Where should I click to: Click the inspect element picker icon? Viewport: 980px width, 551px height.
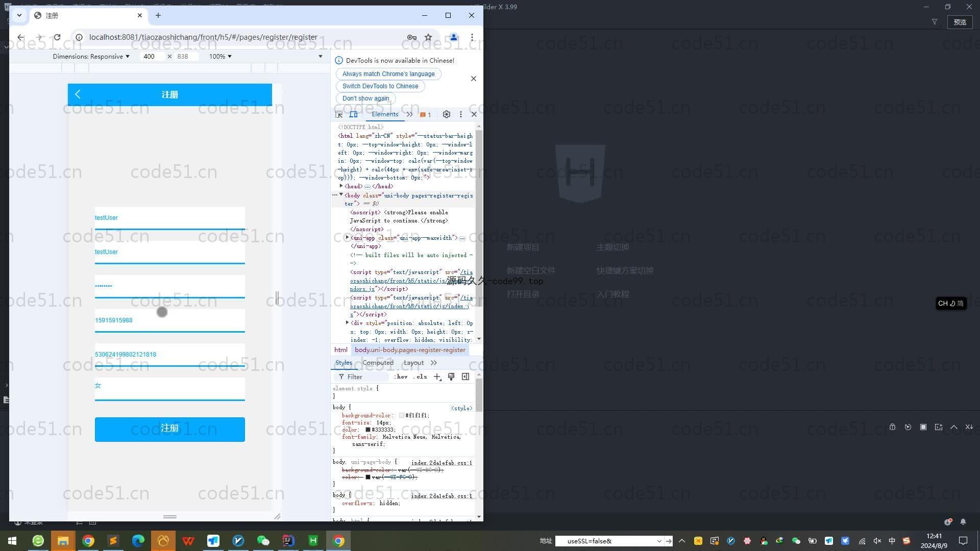339,115
